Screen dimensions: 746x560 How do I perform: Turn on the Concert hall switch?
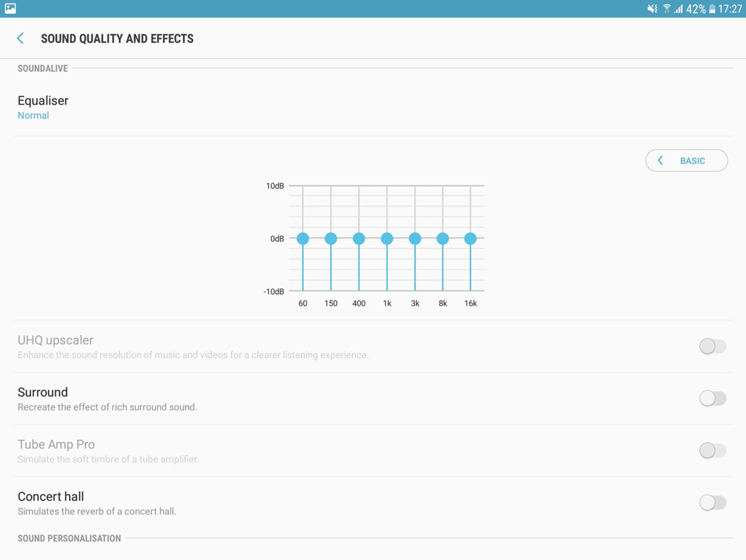tap(713, 502)
